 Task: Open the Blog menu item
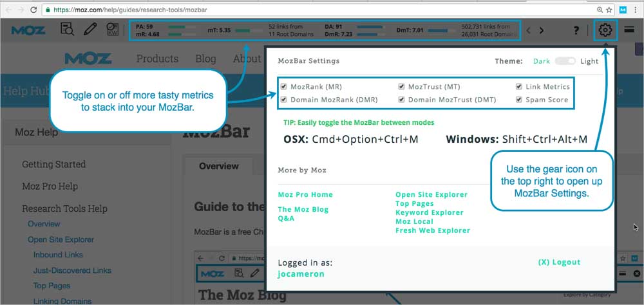click(205, 59)
